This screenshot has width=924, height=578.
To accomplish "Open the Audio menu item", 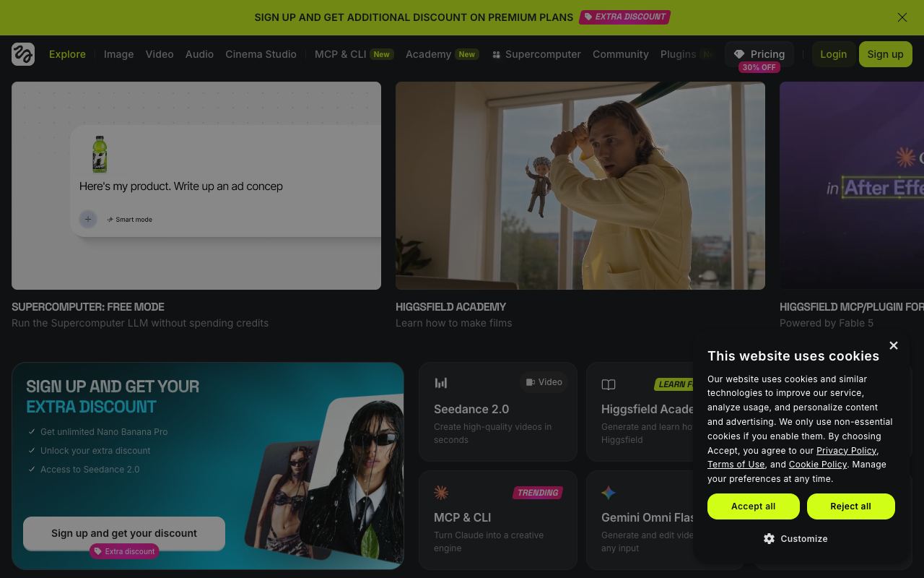I will point(199,54).
